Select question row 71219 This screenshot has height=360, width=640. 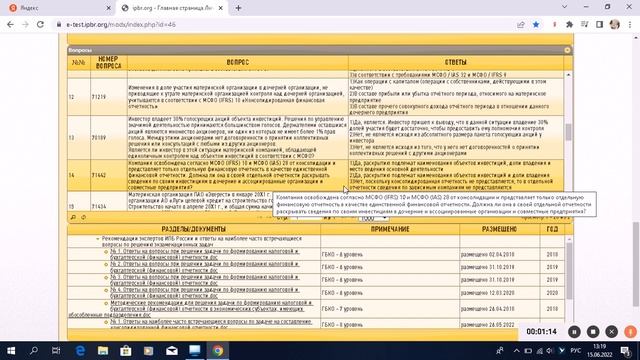coord(316,97)
